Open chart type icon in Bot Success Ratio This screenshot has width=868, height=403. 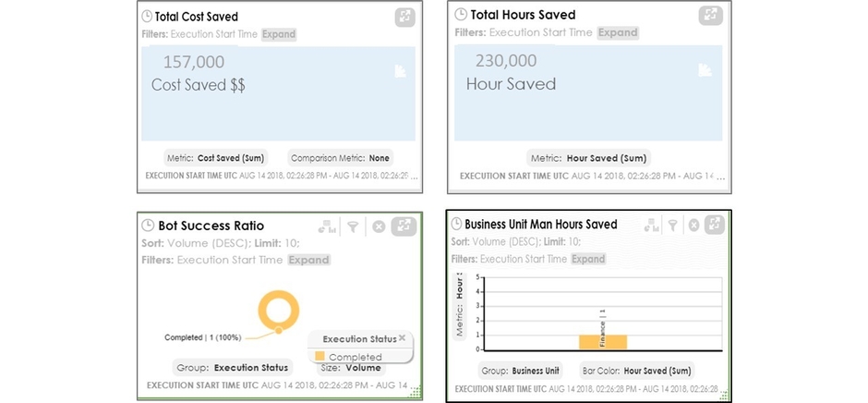pos(327,226)
